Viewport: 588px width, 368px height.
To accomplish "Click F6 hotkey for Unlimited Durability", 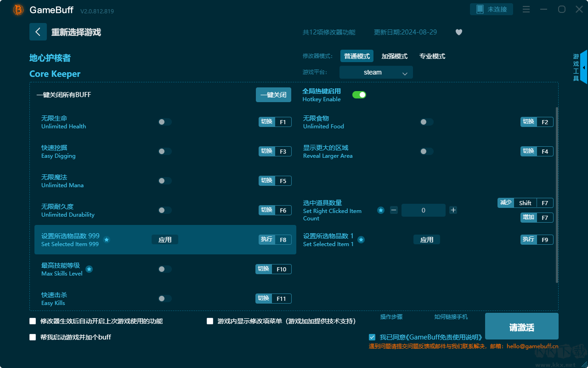I will pos(275,210).
